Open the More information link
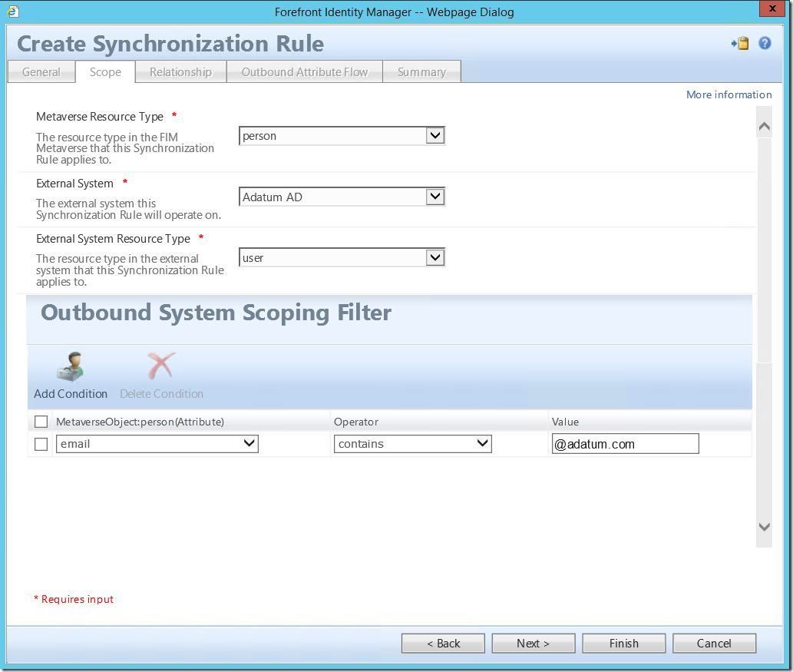Screen dimensions: 793x672 tap(729, 94)
